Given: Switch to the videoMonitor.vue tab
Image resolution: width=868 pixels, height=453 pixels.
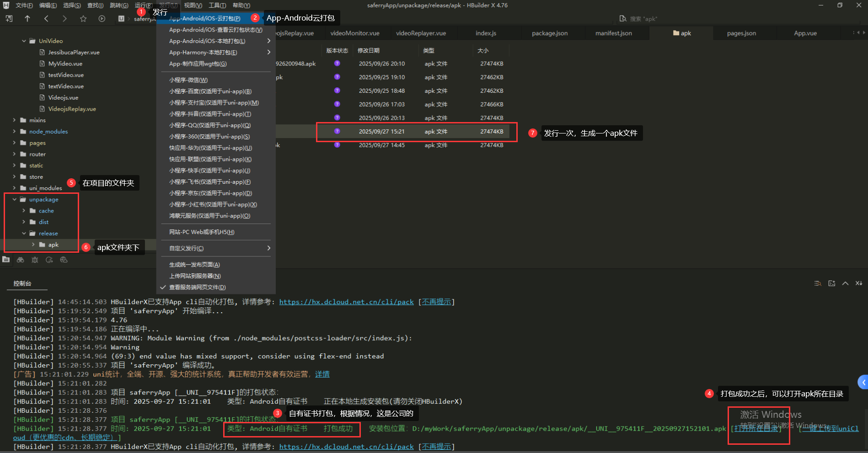Looking at the screenshot, I should pos(355,33).
